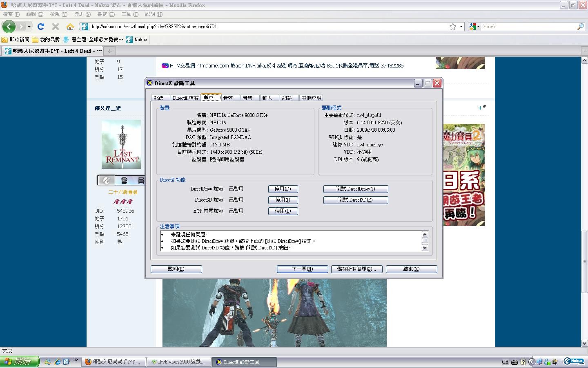
Task: Open the Nakuz bookmark in bookmarks toolbar
Action: point(137,40)
